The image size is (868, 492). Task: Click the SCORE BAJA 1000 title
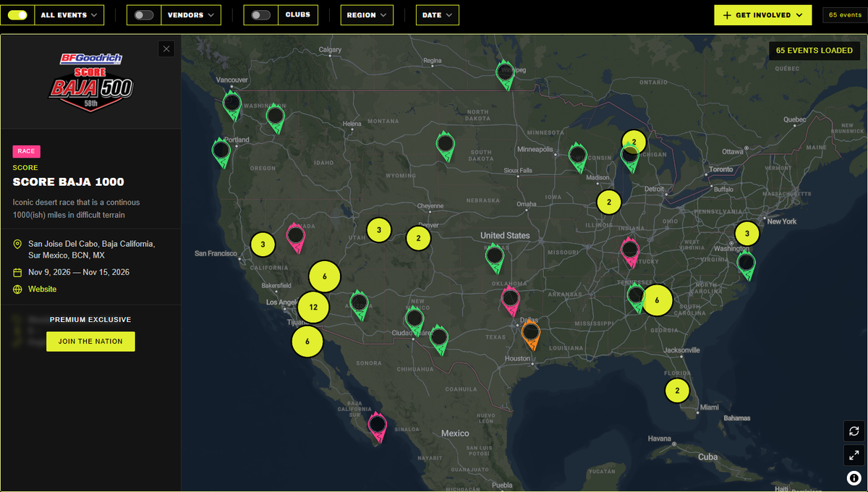69,182
